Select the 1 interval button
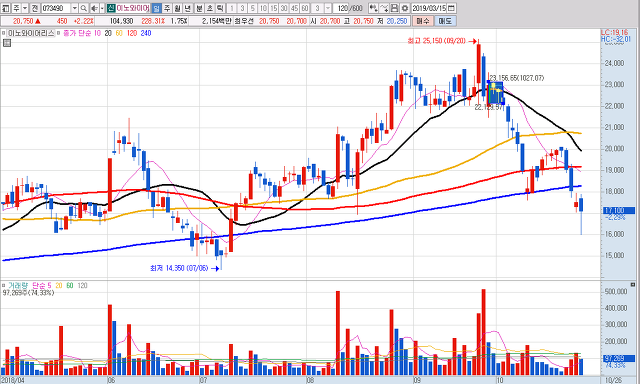 231,8
